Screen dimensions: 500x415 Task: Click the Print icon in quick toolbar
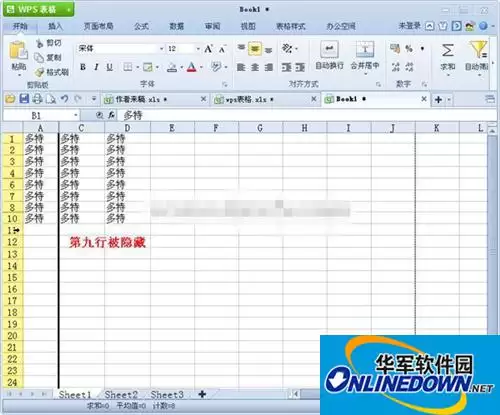37,99
